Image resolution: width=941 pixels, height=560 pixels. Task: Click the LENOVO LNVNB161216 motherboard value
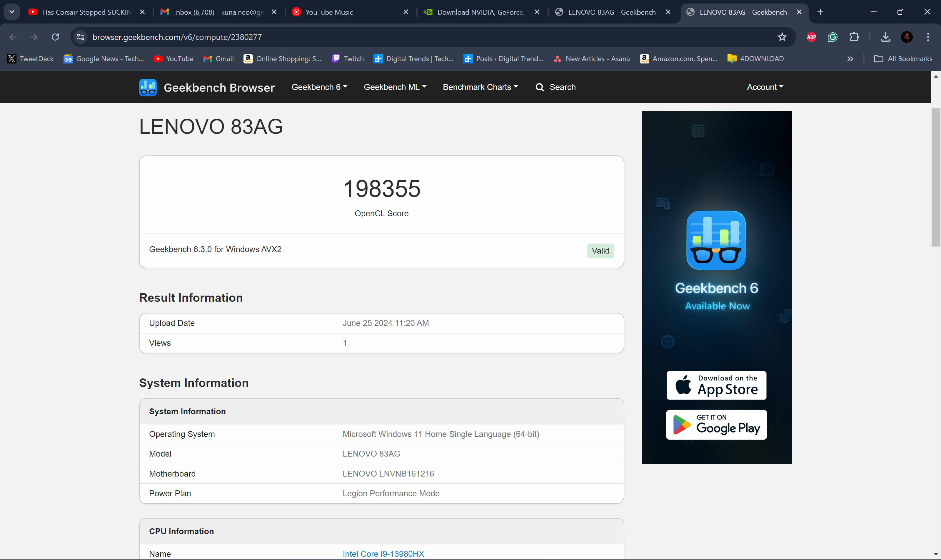point(388,474)
